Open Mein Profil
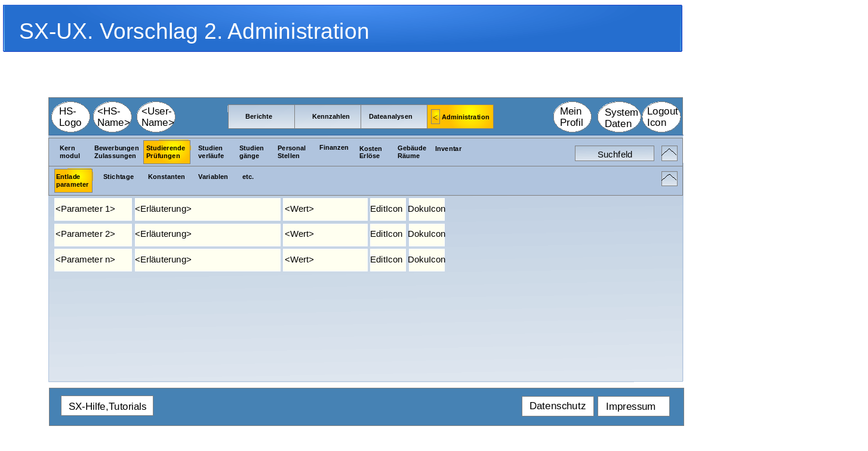Viewport: 868px width, 451px height. click(572, 117)
